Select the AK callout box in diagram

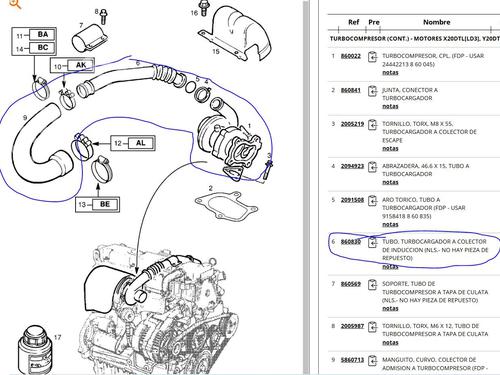(x=80, y=65)
